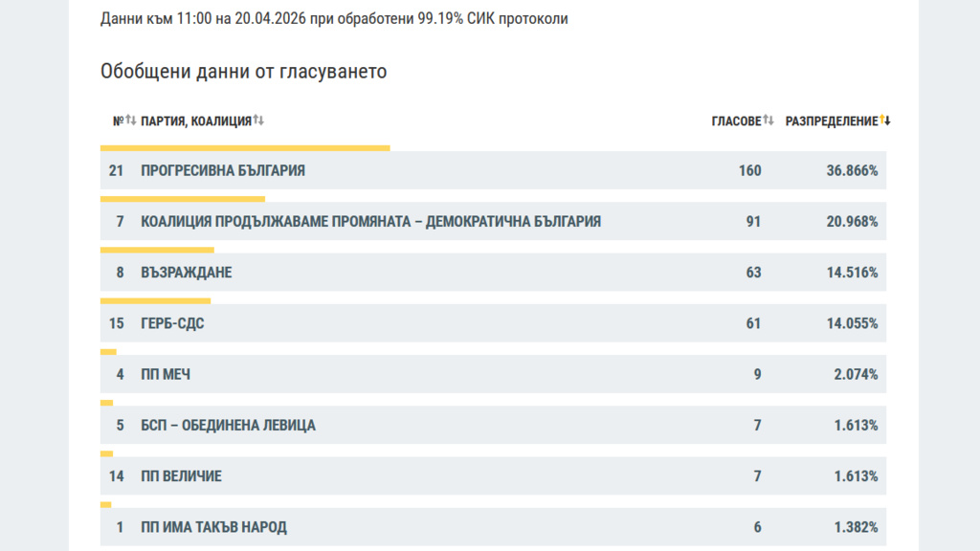Click yellow result bar above ПРОГРЕСИВНА БЪЛГАРИЯ

coord(245,148)
